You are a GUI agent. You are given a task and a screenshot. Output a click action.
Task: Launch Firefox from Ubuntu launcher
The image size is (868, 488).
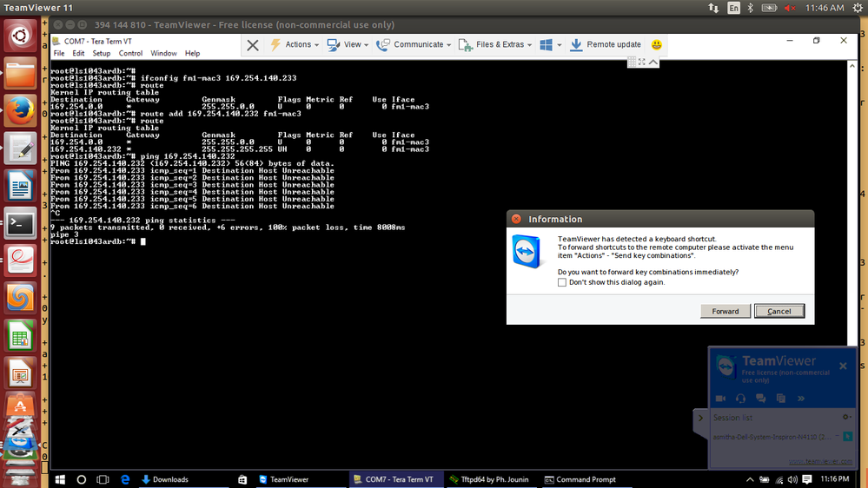coord(21,111)
